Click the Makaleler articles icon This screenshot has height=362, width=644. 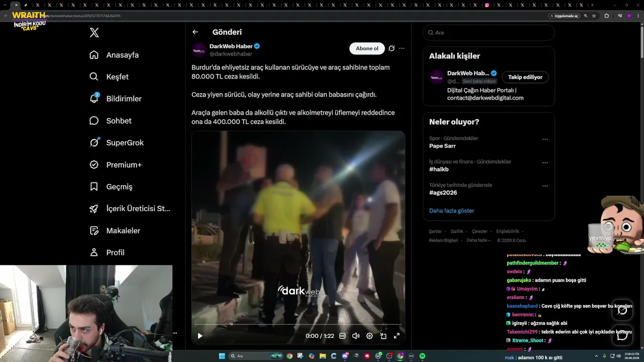[94, 231]
